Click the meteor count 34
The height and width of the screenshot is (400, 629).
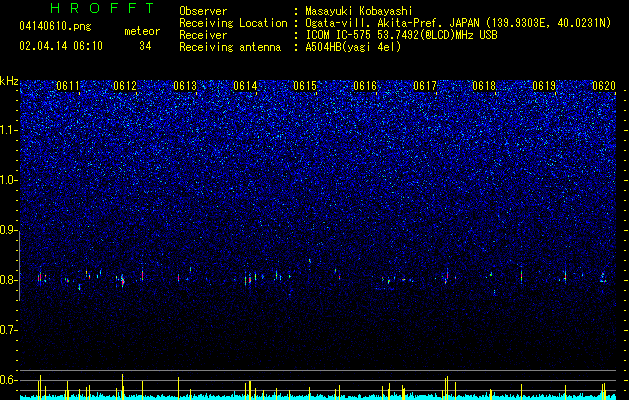(x=145, y=46)
